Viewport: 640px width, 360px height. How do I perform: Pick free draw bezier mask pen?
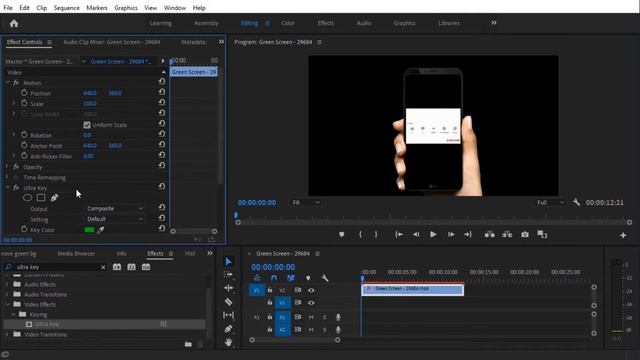(54, 198)
